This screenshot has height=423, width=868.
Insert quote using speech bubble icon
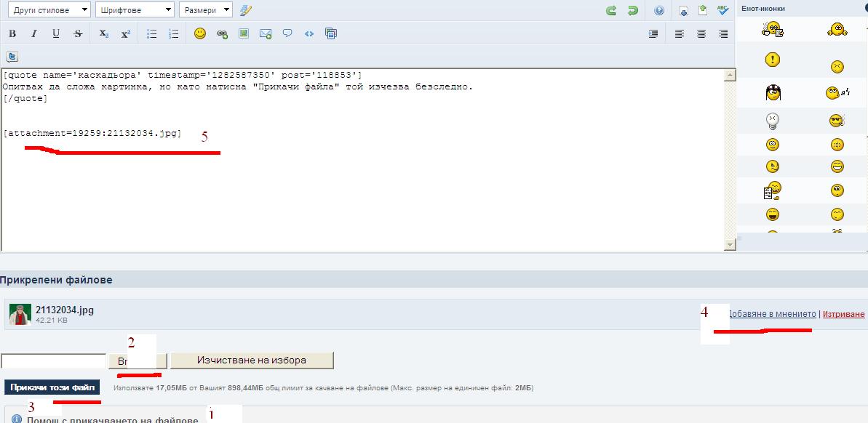coord(287,33)
